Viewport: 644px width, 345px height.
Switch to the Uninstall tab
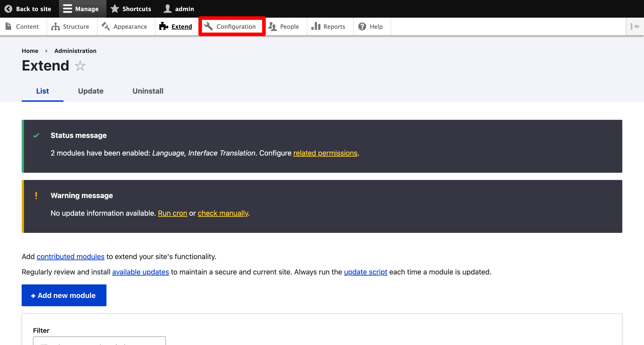pyautogui.click(x=148, y=91)
